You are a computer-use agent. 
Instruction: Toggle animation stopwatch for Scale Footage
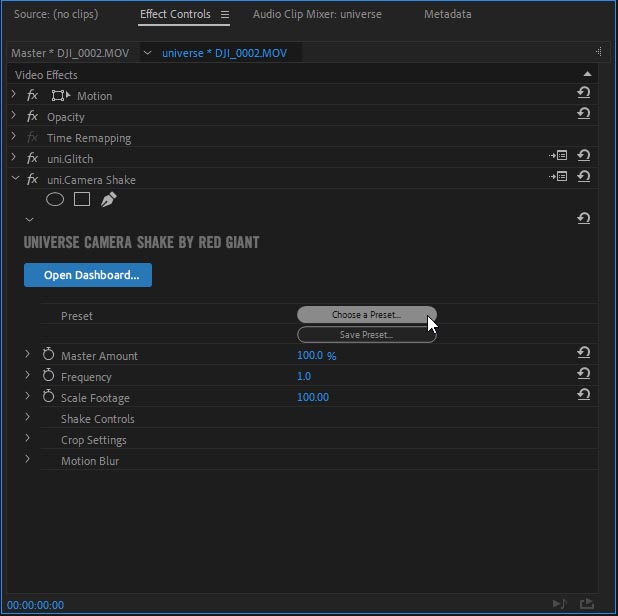tap(48, 396)
